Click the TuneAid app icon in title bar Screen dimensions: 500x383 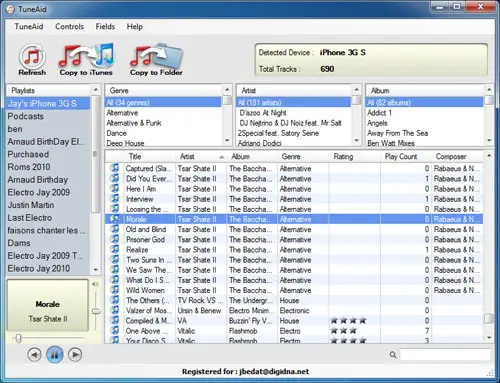pyautogui.click(x=11, y=9)
